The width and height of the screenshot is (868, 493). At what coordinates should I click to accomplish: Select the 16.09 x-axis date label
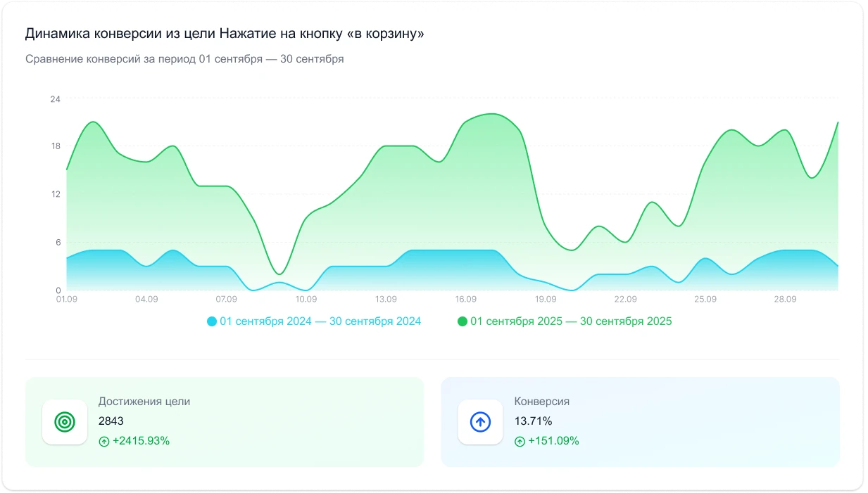coord(466,299)
